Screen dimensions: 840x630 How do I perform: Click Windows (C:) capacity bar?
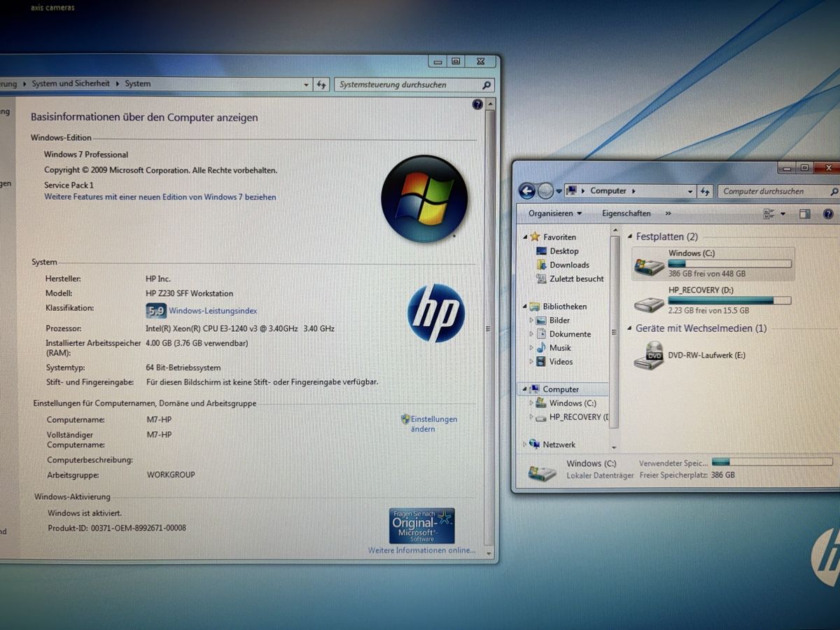729,264
